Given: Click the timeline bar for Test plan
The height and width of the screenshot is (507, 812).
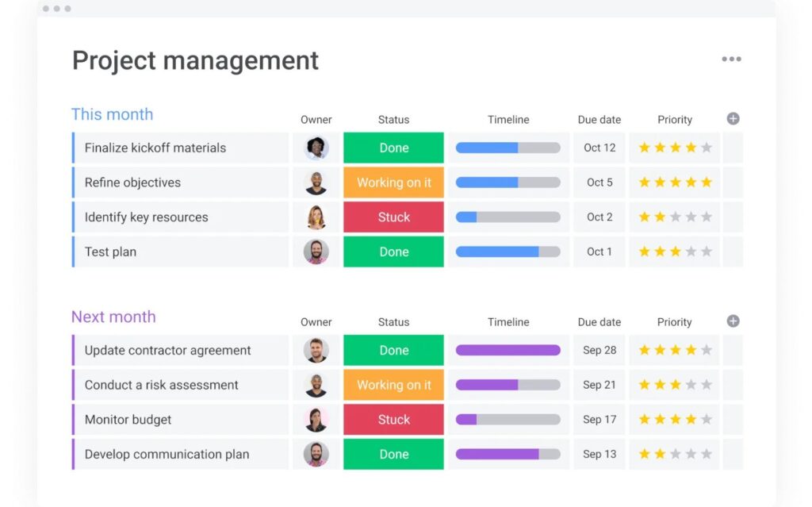Looking at the screenshot, I should click(x=507, y=252).
